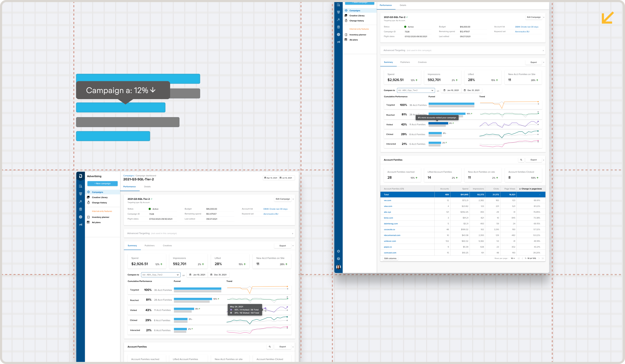Go to next page of account table
625x364 pixels.
pos(539,258)
